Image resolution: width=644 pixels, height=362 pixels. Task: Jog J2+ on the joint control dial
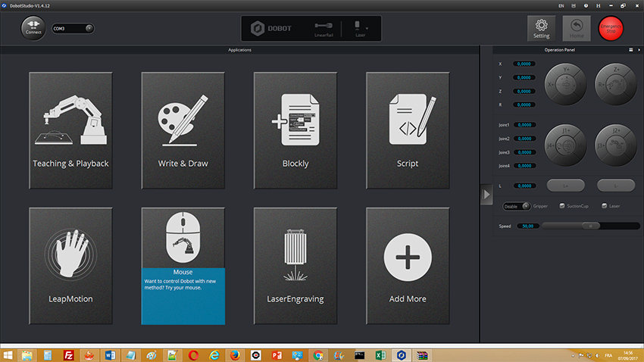pos(616,130)
